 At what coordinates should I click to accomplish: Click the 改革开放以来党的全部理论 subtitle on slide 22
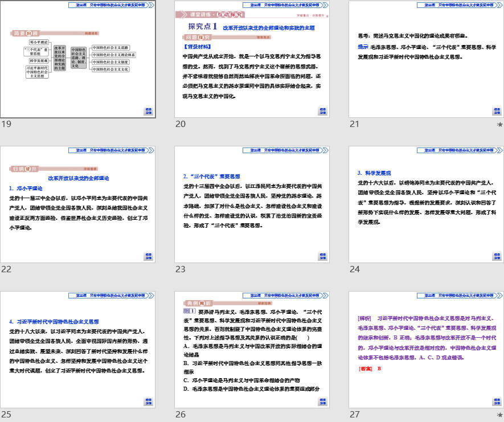click(79, 178)
